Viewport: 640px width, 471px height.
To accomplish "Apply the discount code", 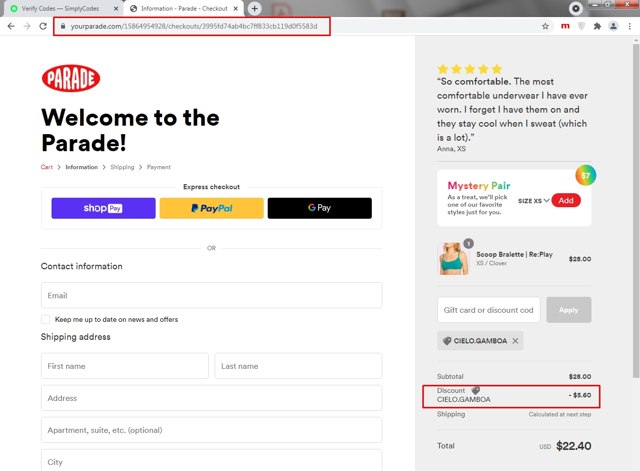I will click(x=569, y=310).
